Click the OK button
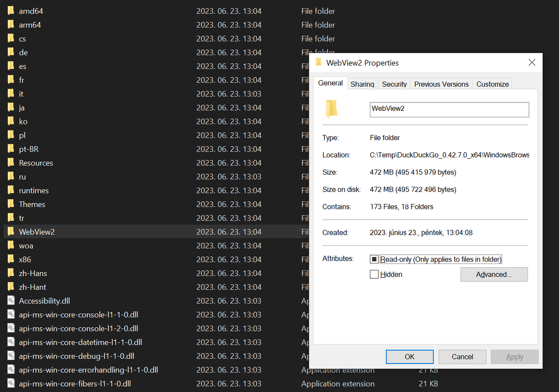The image size is (559, 392). tap(409, 357)
